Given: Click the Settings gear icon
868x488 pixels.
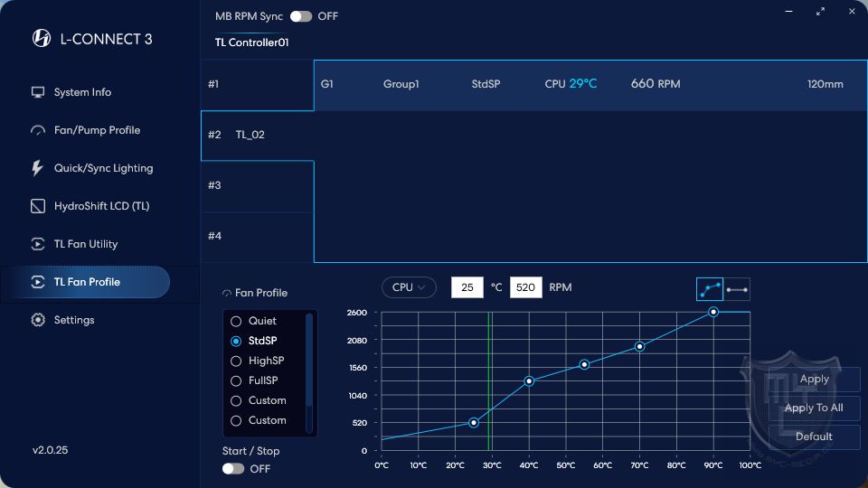Looking at the screenshot, I should (38, 320).
